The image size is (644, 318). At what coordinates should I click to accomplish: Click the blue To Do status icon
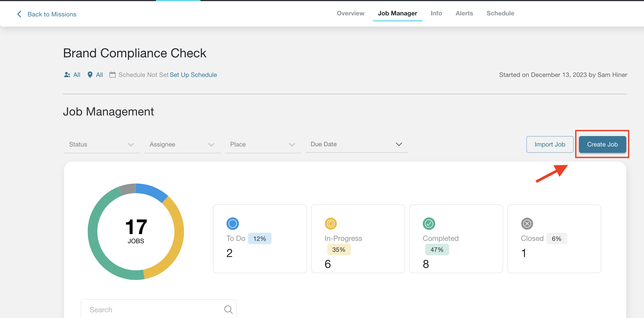[233, 224]
